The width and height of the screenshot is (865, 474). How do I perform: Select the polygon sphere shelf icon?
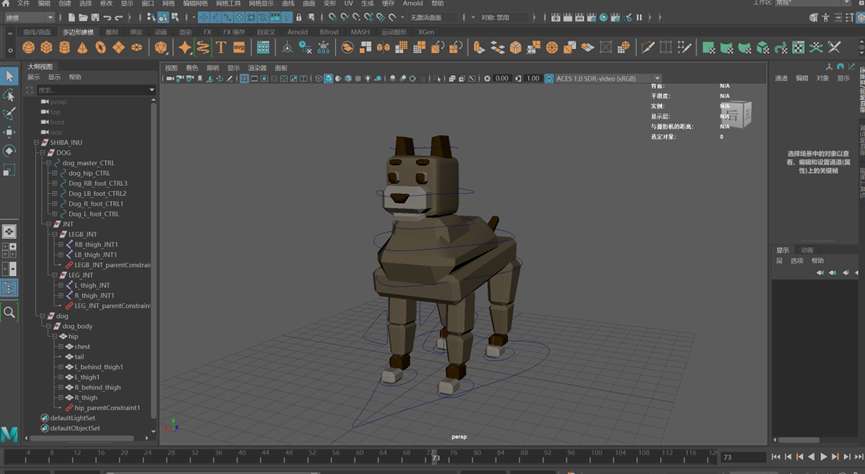pos(28,47)
